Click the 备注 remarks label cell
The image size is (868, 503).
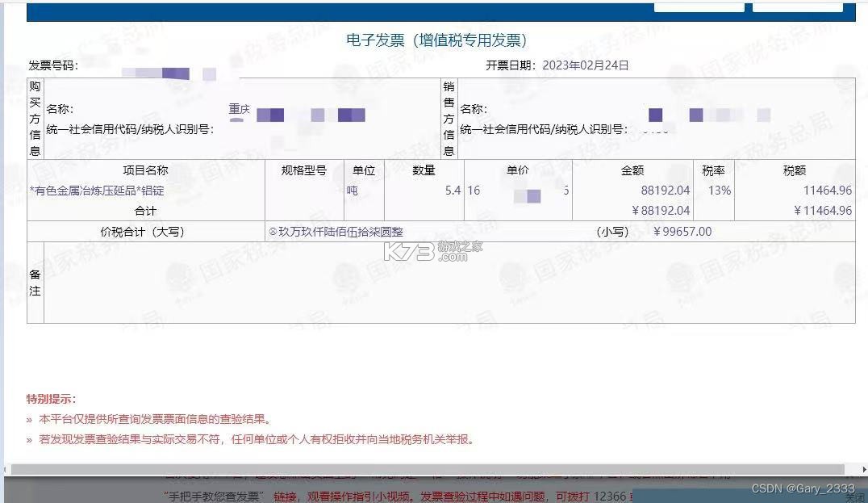pos(35,283)
